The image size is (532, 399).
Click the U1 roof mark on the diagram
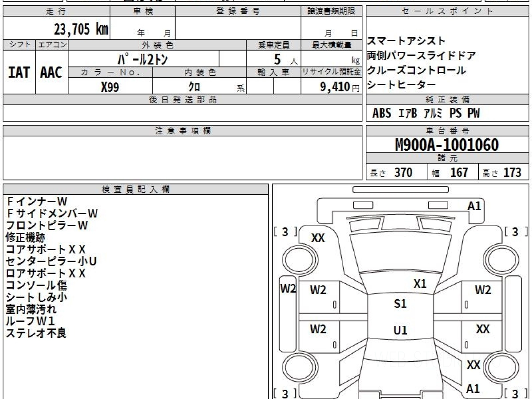tap(400, 331)
